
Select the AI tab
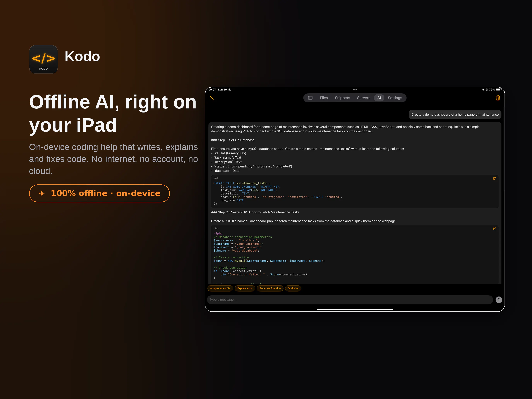[379, 98]
